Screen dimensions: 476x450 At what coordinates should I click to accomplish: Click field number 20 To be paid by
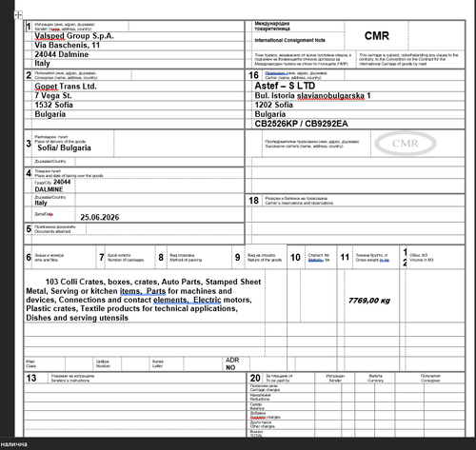pyautogui.click(x=255, y=378)
